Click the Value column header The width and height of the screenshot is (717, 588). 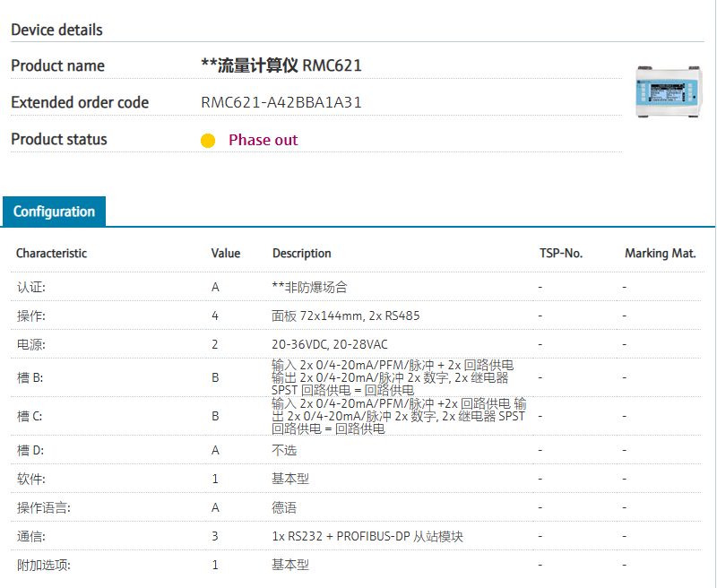pyautogui.click(x=226, y=254)
